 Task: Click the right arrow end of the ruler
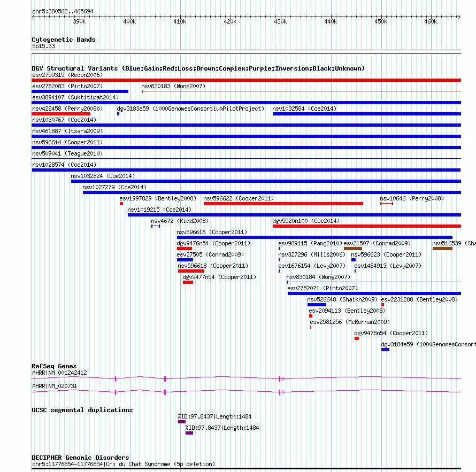tap(459, 17)
